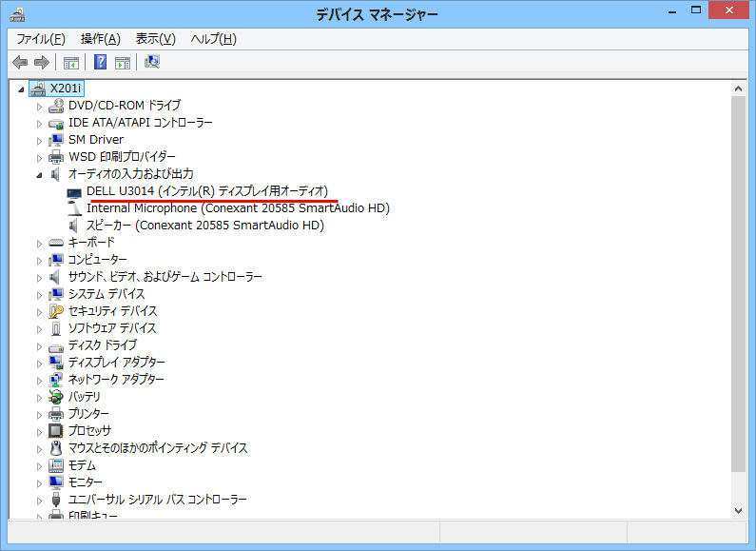Screen dimensions: 756x551
Task: Click the Forward arrow toolbar icon
Action: pyautogui.click(x=41, y=63)
